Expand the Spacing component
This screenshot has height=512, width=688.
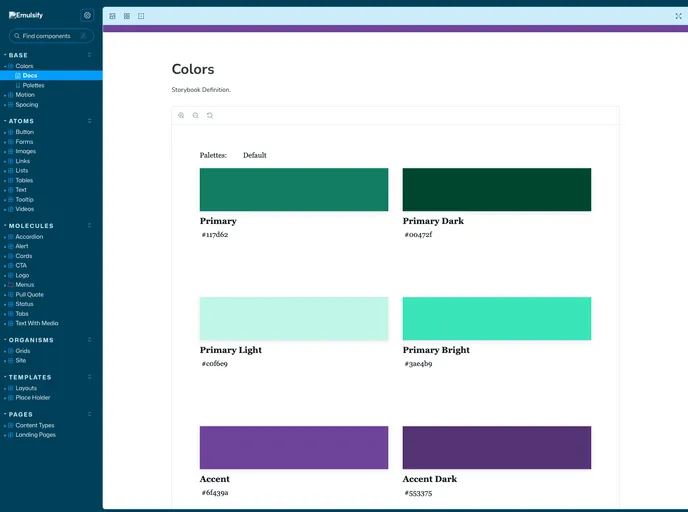coord(26,105)
